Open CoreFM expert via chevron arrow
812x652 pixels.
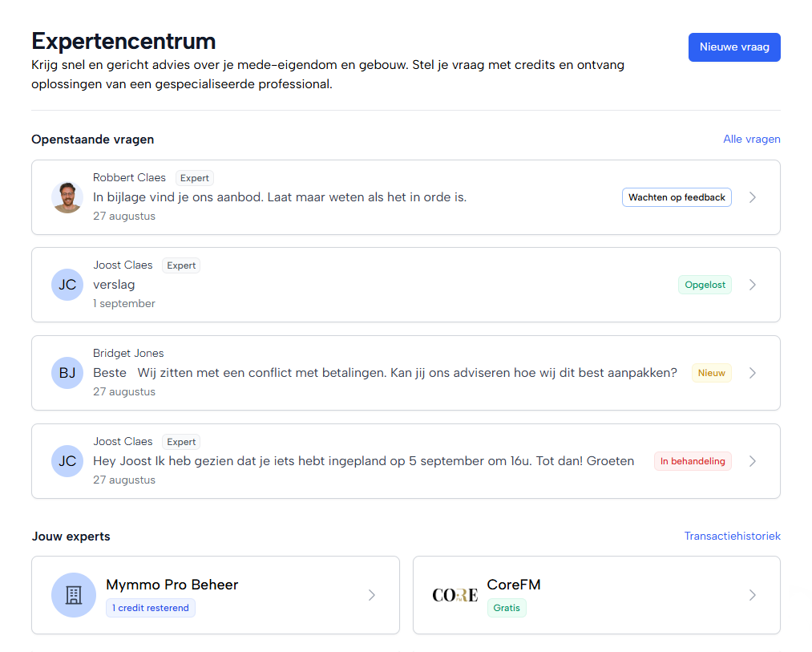click(x=752, y=595)
